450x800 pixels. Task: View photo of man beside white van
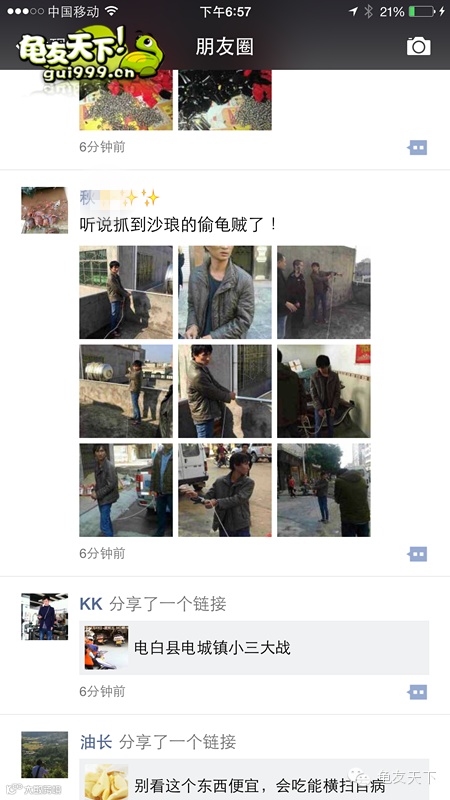[225, 490]
